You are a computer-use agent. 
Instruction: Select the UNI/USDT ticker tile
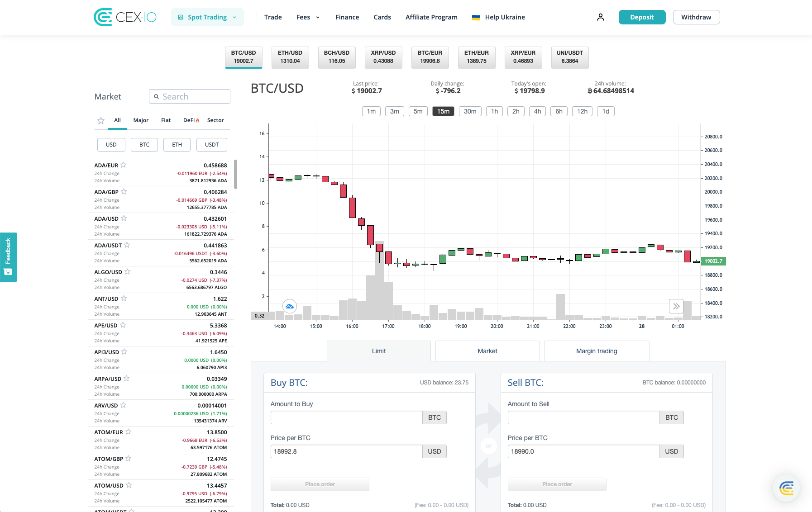[x=570, y=57]
